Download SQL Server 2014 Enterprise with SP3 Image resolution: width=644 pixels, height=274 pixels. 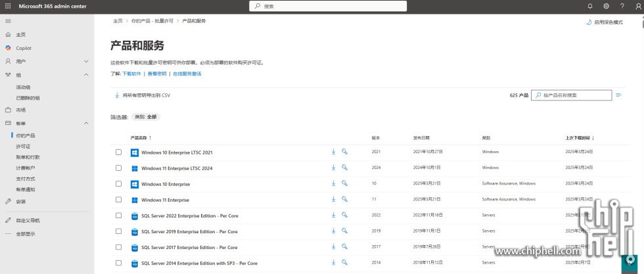point(334,262)
